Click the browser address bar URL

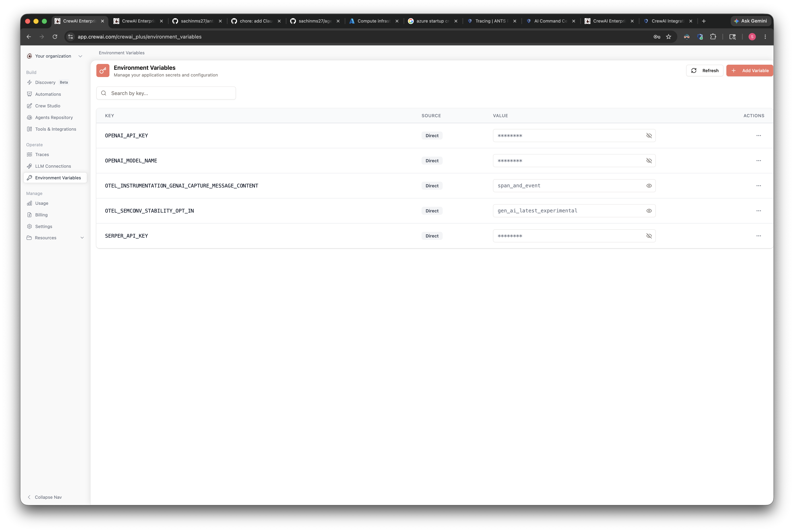tap(140, 37)
